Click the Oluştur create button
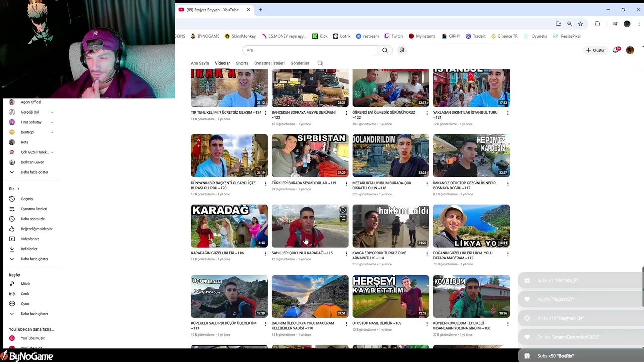Screen dimensions: 644x362 [595, 50]
